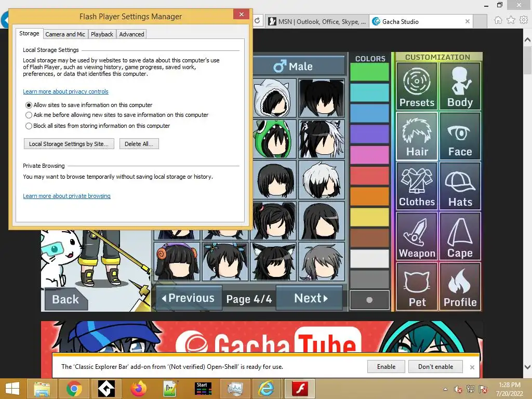This screenshot has width=532, height=399.
Task: Open Learn more about privacy controls link
Action: pyautogui.click(x=65, y=91)
